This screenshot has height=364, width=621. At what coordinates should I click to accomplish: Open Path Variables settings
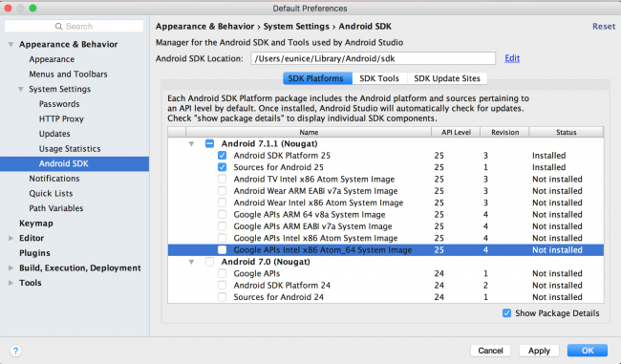click(x=56, y=208)
